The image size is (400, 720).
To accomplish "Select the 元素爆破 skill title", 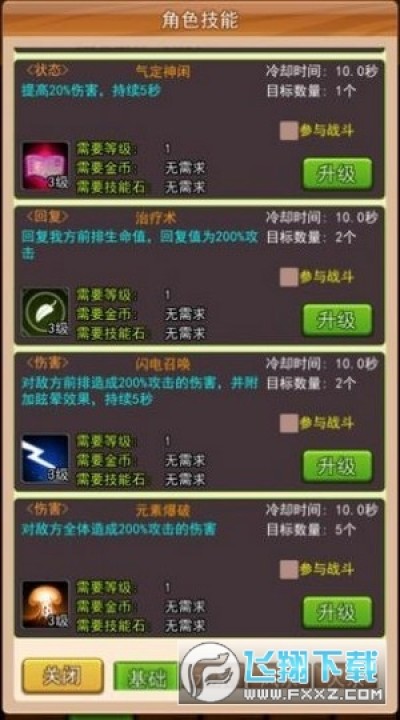I will 163,510.
